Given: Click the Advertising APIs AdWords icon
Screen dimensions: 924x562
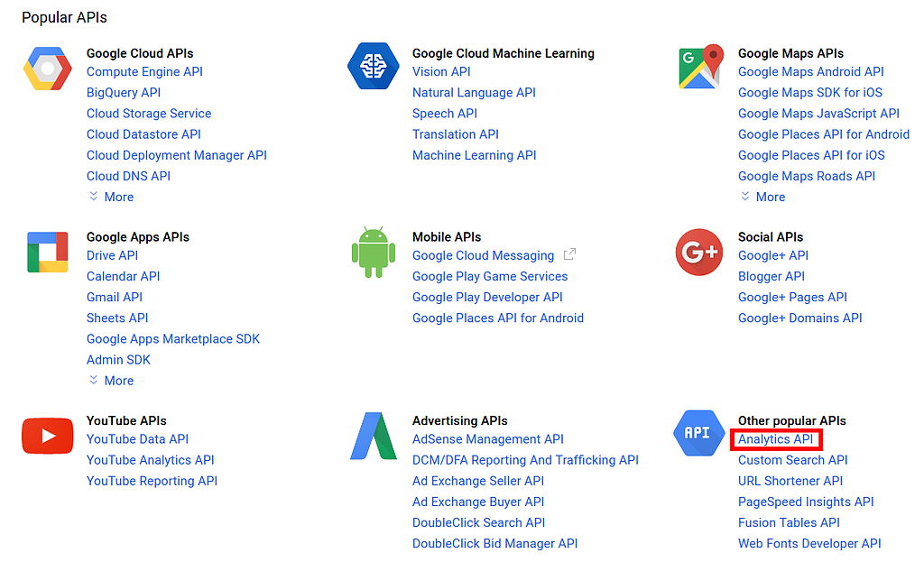Looking at the screenshot, I should click(x=373, y=437).
